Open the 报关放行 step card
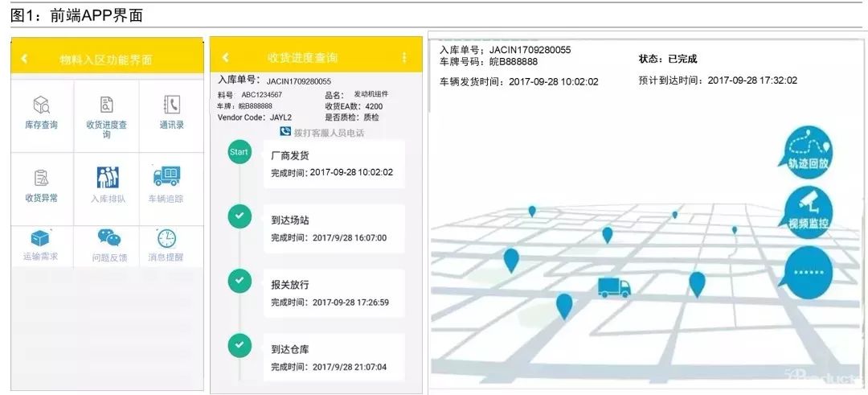The image size is (868, 395). point(334,293)
